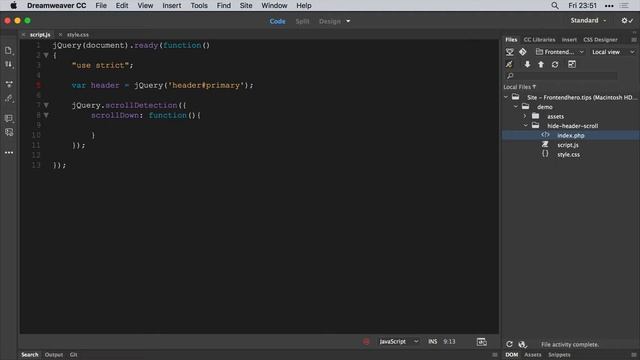Open the Insert menu
This screenshot has width=640, height=360.
click(171, 6)
